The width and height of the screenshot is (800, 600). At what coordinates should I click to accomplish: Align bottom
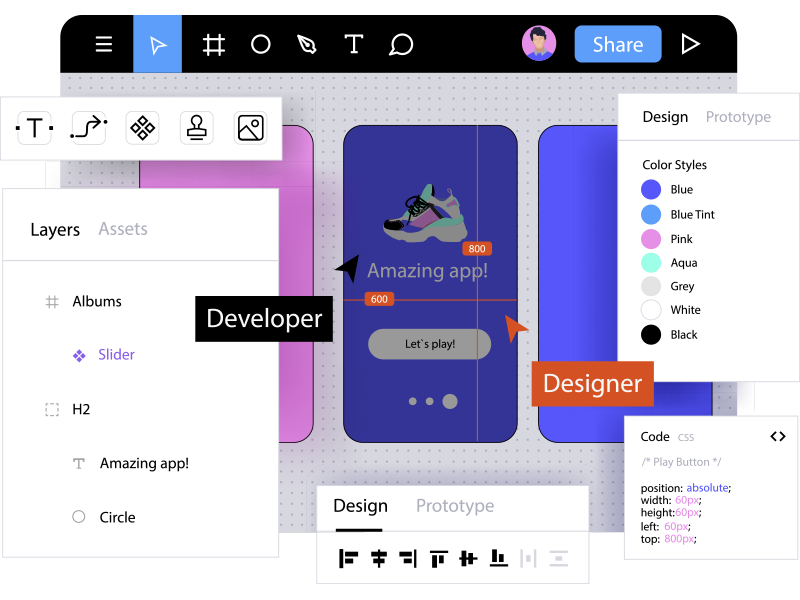click(498, 558)
